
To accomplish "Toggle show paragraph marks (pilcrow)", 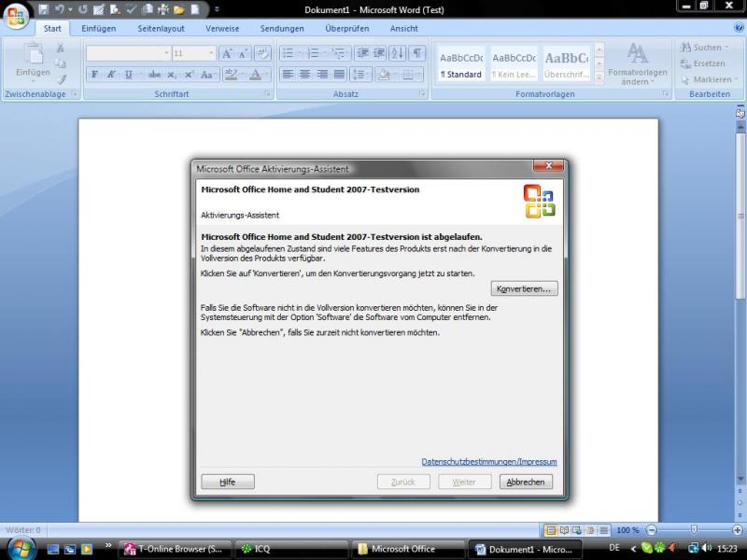I will [x=416, y=53].
